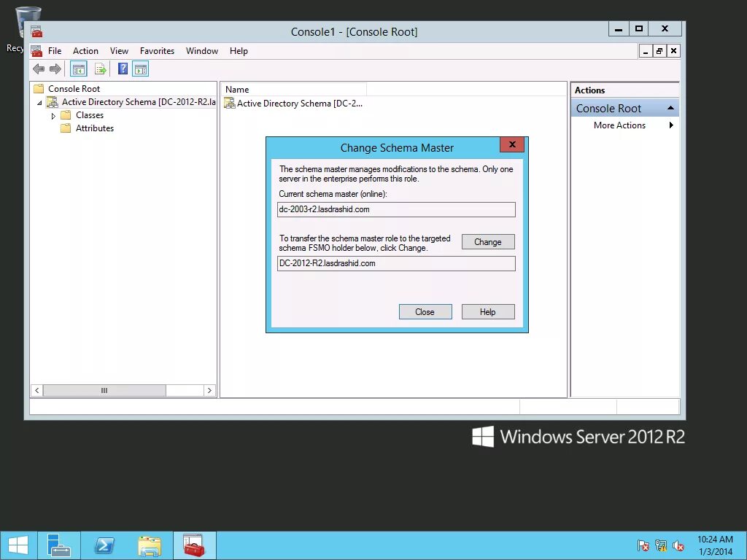This screenshot has height=560, width=747.
Task: Open the Help menu
Action: [x=239, y=51]
